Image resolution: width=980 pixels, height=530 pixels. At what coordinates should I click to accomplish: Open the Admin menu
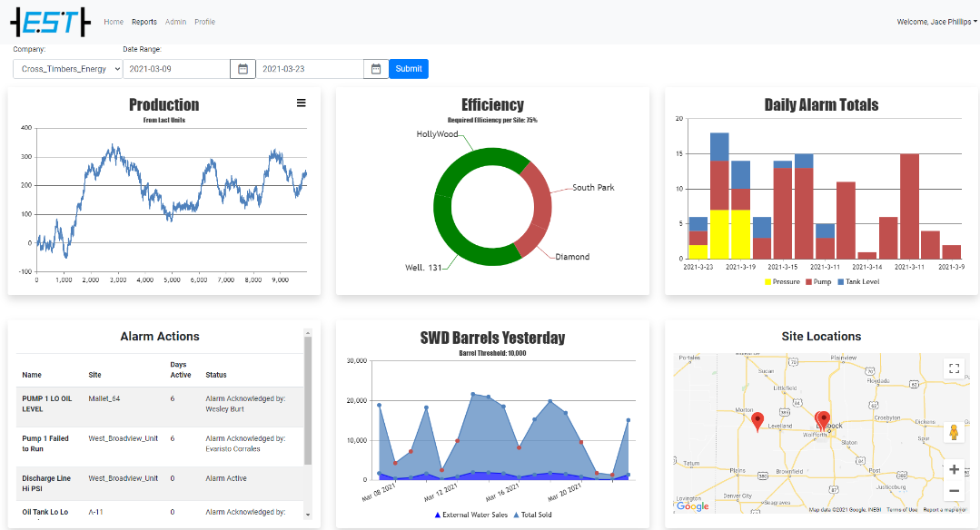(x=175, y=22)
